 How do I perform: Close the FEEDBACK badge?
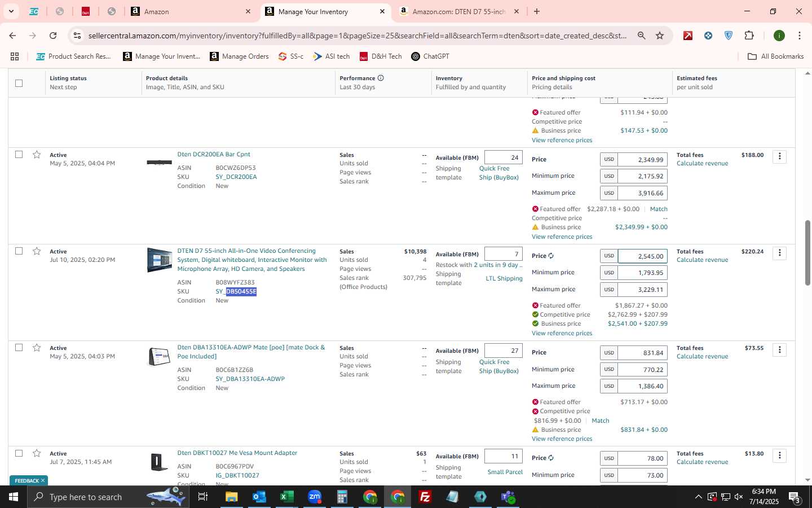click(x=42, y=481)
